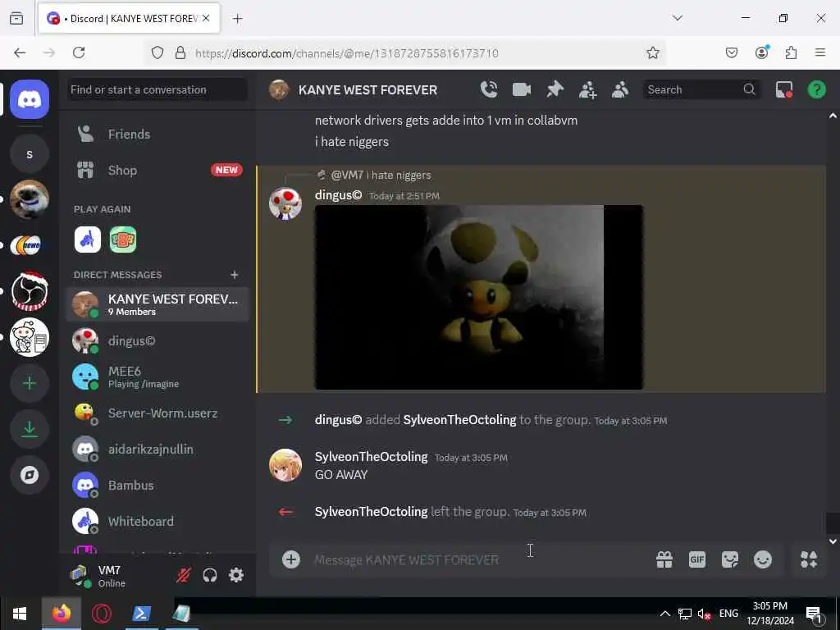This screenshot has width=840, height=630.
Task: Open direct message with Bambus
Action: (157, 486)
